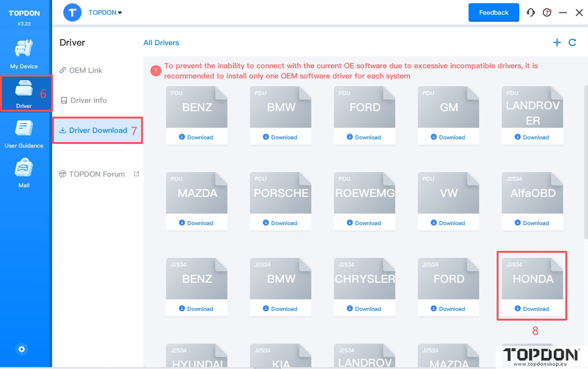Select the PDU GM driver card thumbnail
This screenshot has width=588, height=369.
(448, 107)
